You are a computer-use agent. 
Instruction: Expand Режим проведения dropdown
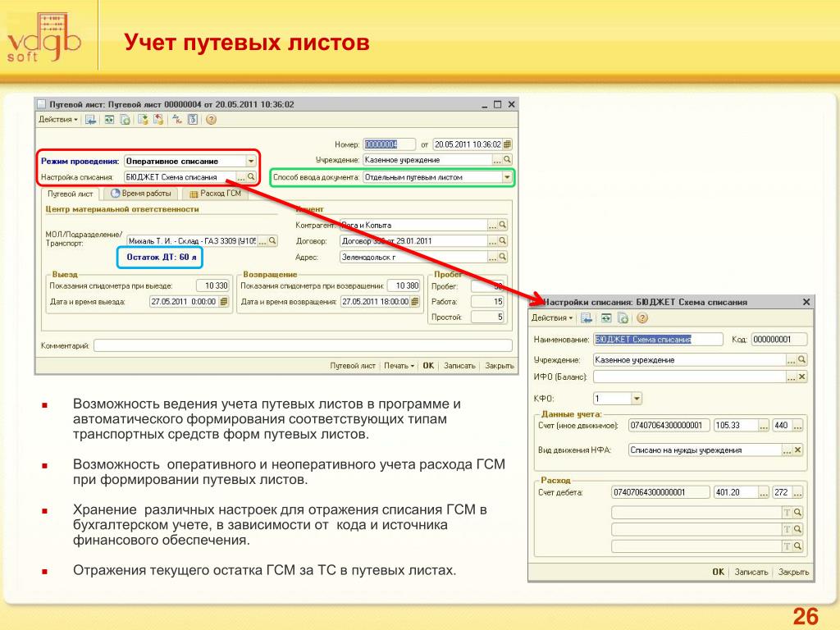249,161
